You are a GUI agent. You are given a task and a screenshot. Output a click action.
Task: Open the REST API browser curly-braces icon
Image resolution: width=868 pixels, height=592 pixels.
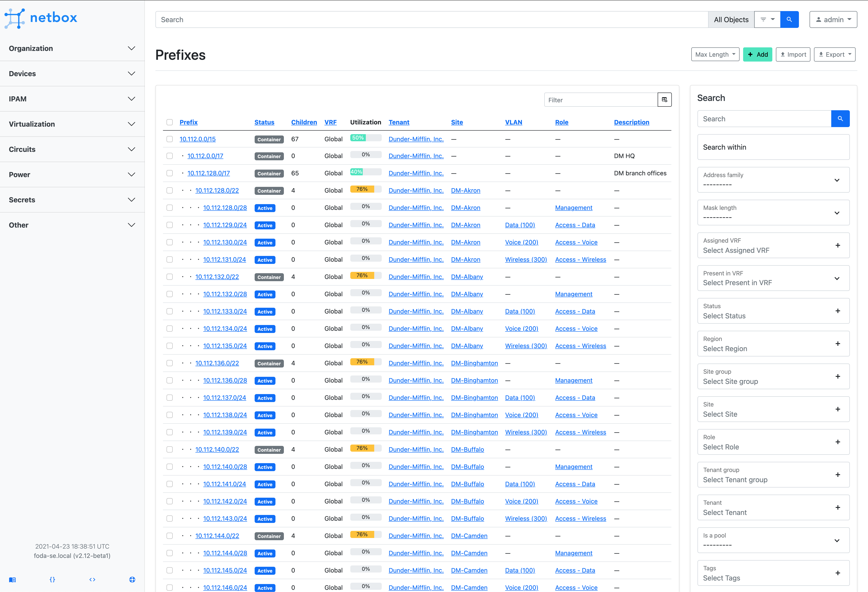[52, 580]
